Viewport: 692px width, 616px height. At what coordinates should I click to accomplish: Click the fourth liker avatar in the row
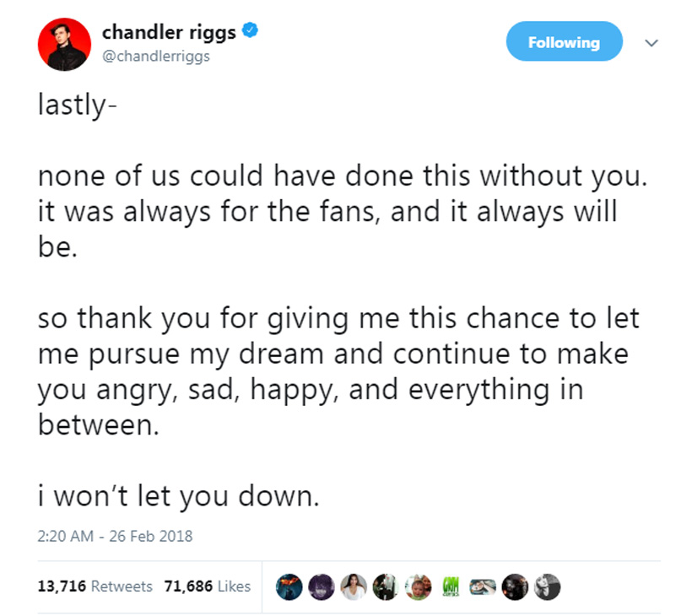[x=386, y=586]
